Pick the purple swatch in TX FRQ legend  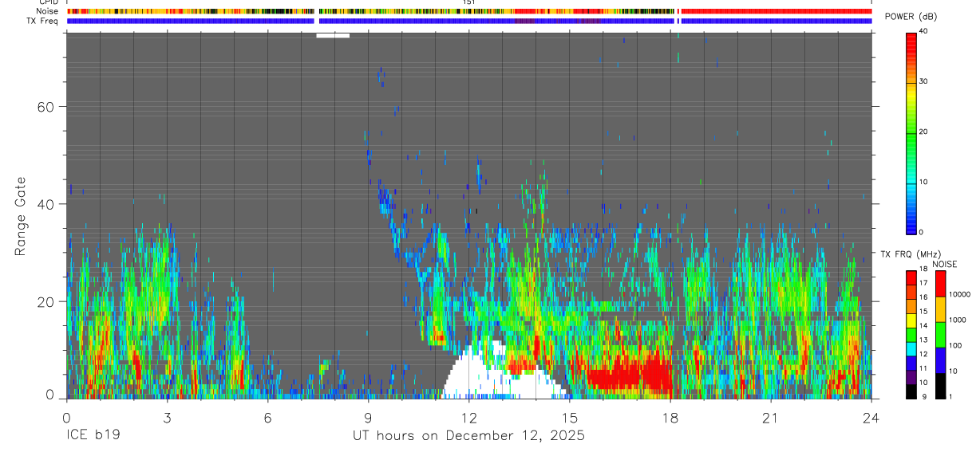point(911,379)
